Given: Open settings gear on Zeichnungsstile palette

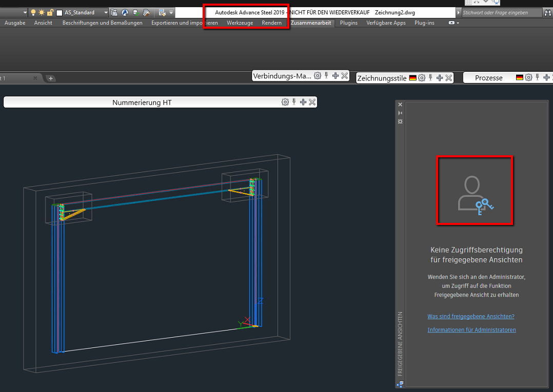Looking at the screenshot, I should point(421,77).
